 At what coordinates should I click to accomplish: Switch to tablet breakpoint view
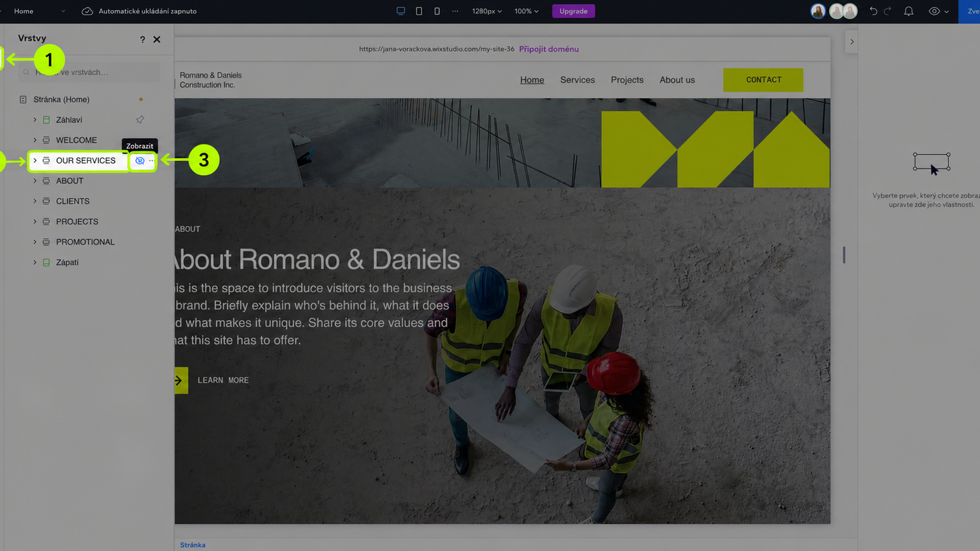pos(419,11)
